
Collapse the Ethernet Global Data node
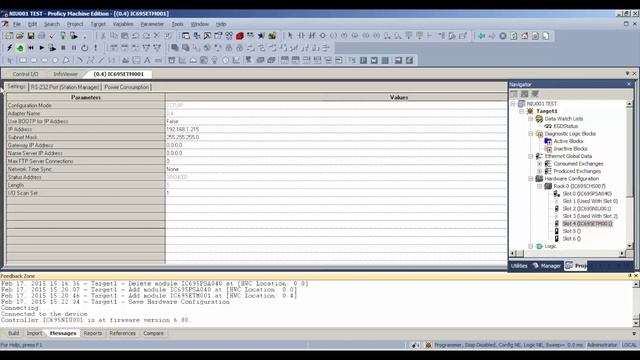point(531,156)
